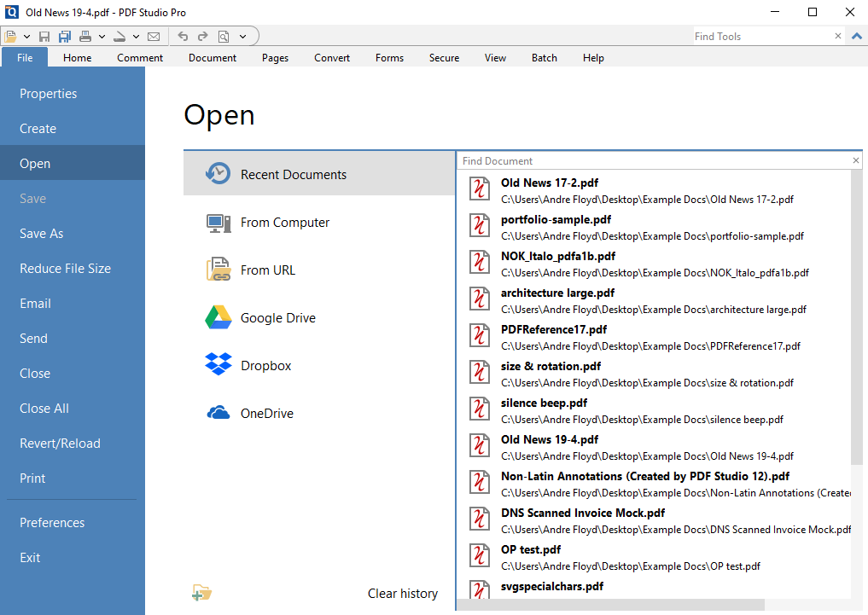The height and width of the screenshot is (615, 868).
Task: Select Create in the File sidebar
Action: click(73, 128)
